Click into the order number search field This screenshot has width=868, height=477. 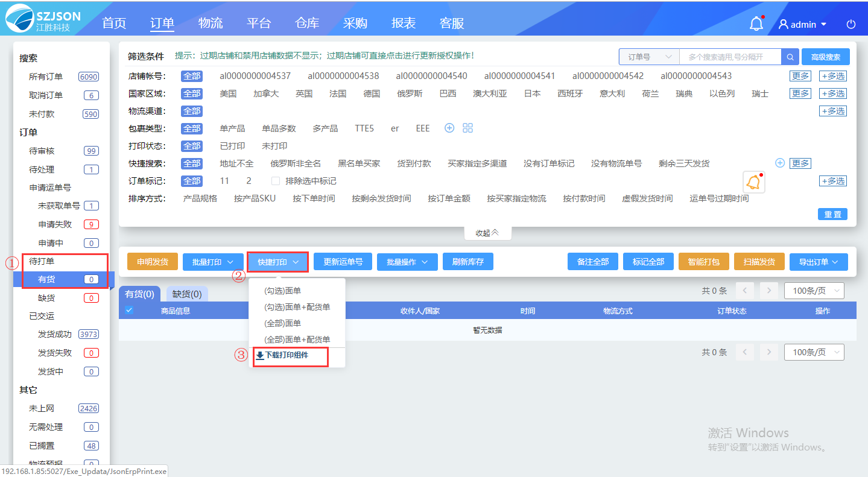point(730,57)
